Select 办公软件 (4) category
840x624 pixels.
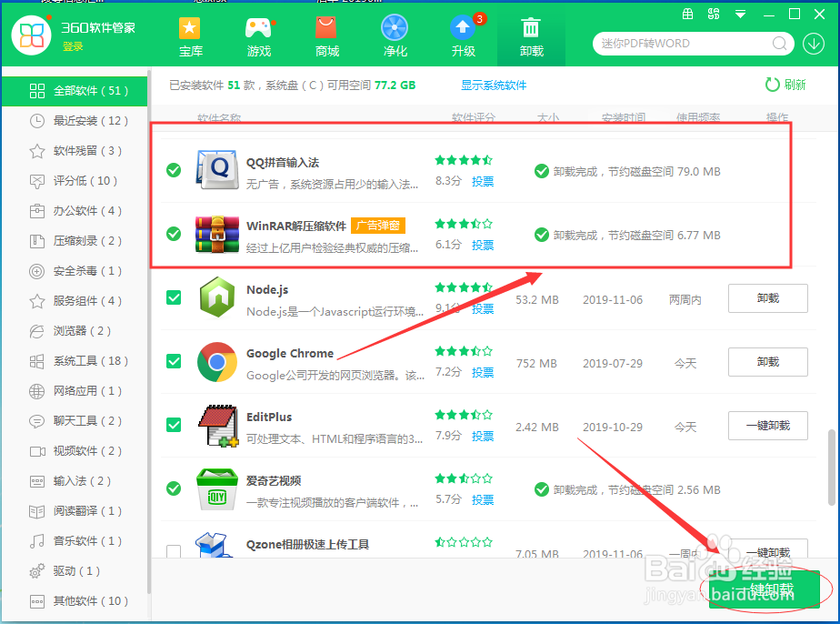click(75, 211)
